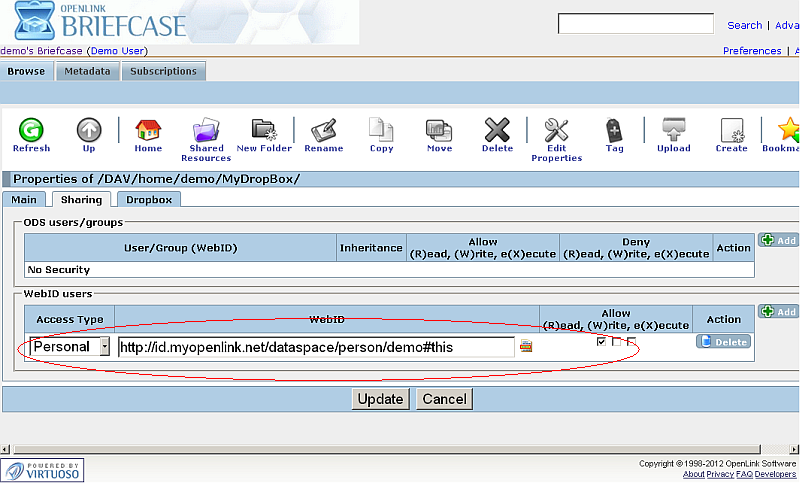This screenshot has height=483, width=800.
Task: Click the horizontal scrollbar at the bottom
Action: pos(400,449)
